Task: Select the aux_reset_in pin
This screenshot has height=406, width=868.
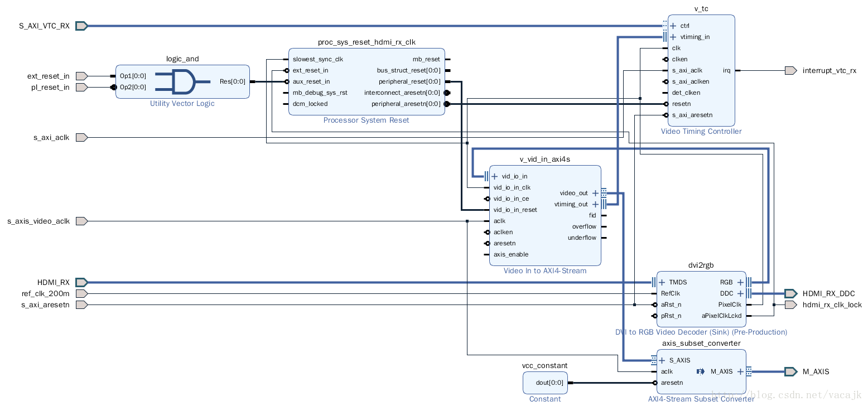Action: [311, 81]
